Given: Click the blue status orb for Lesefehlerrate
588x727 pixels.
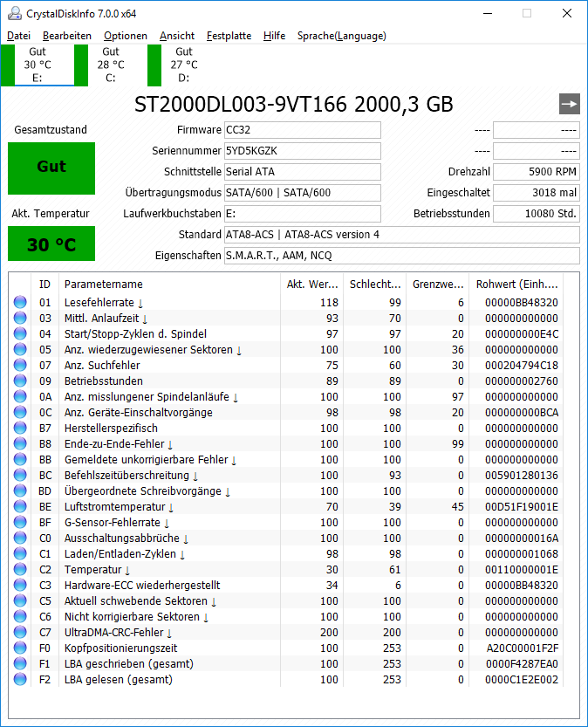Looking at the screenshot, I should [x=20, y=302].
